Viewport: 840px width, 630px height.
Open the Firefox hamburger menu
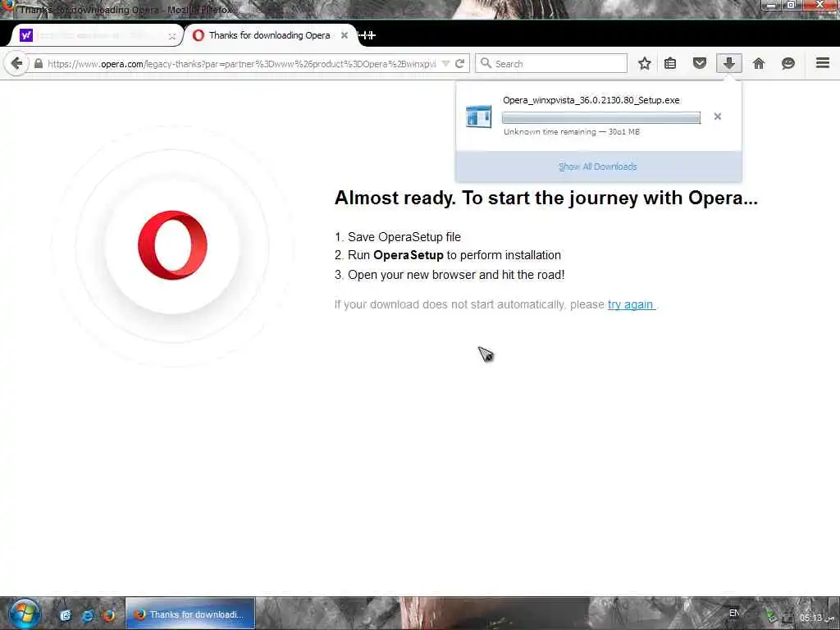(822, 63)
